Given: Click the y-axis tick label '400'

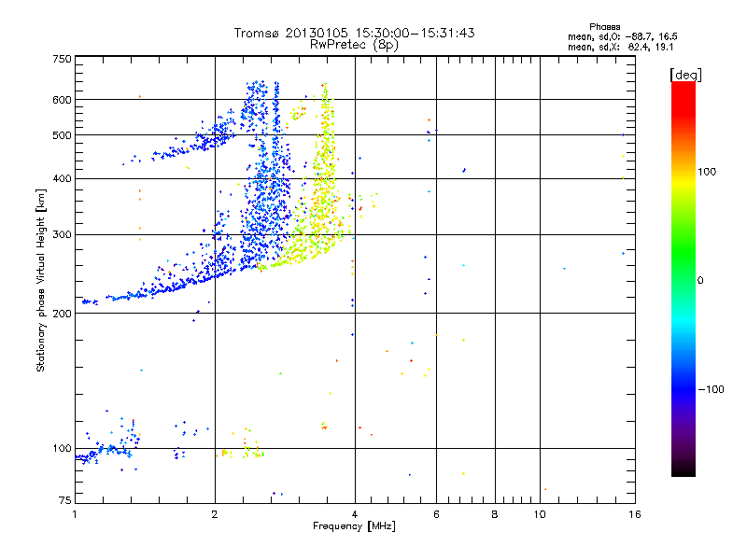Looking at the screenshot, I should 63,178.
